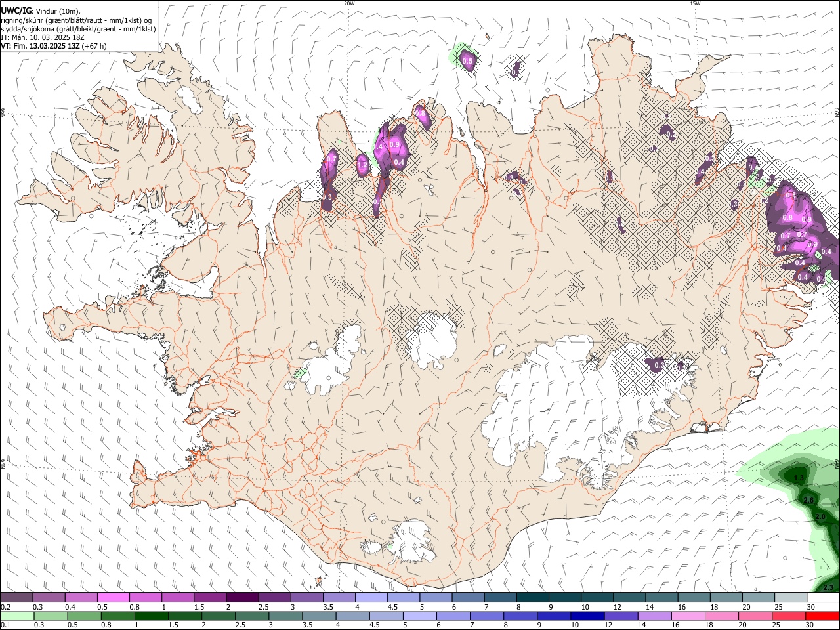The width and height of the screenshot is (840, 630).
Task: Click the '20W' longitude label
Action: 349,3
